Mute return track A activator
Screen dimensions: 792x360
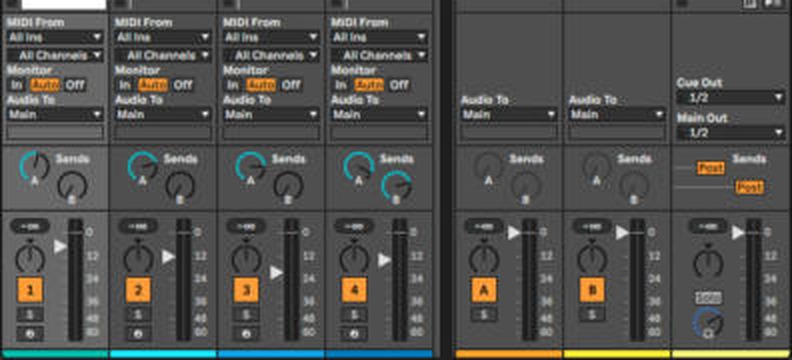tap(484, 290)
